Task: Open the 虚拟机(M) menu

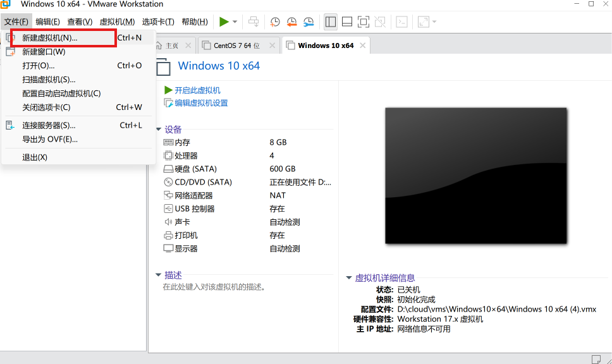Action: pyautogui.click(x=117, y=22)
